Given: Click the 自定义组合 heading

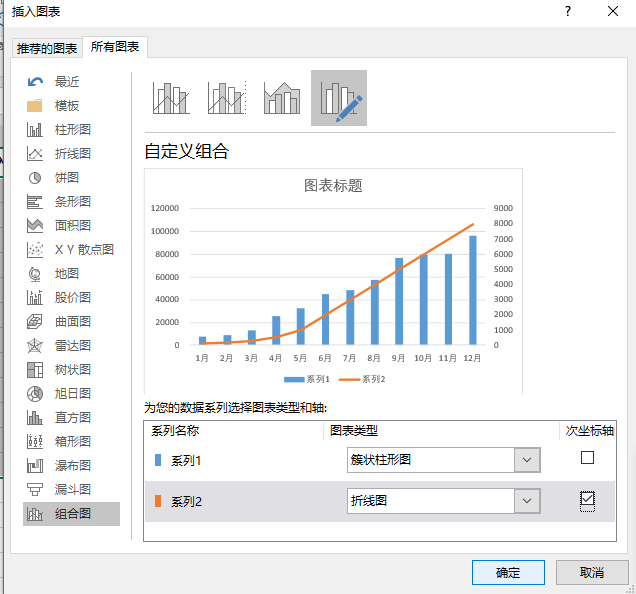Looking at the screenshot, I should (x=187, y=151).
